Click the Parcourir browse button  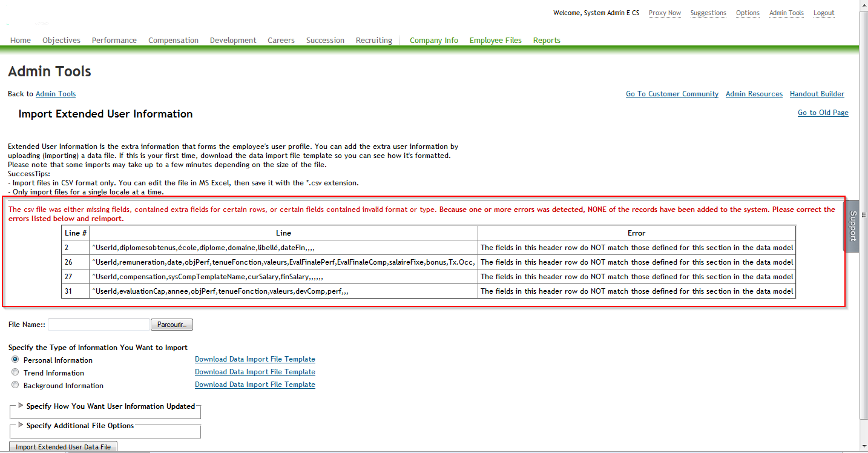point(172,325)
